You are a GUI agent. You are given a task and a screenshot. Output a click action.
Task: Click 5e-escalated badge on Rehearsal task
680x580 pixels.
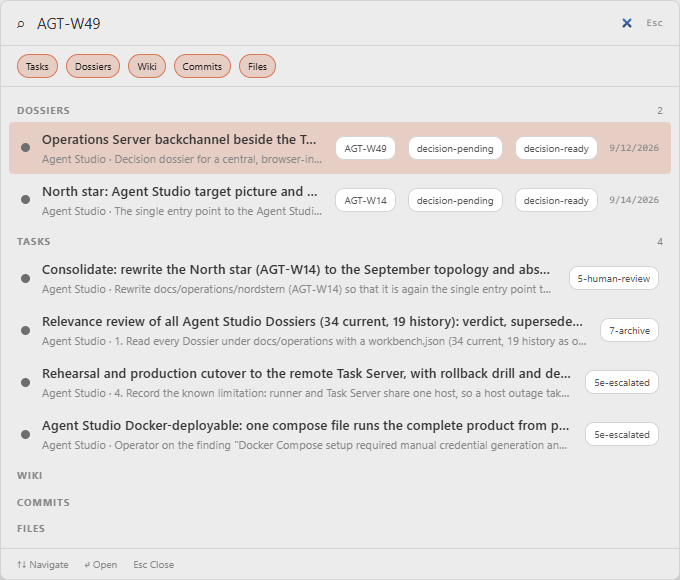tap(622, 383)
